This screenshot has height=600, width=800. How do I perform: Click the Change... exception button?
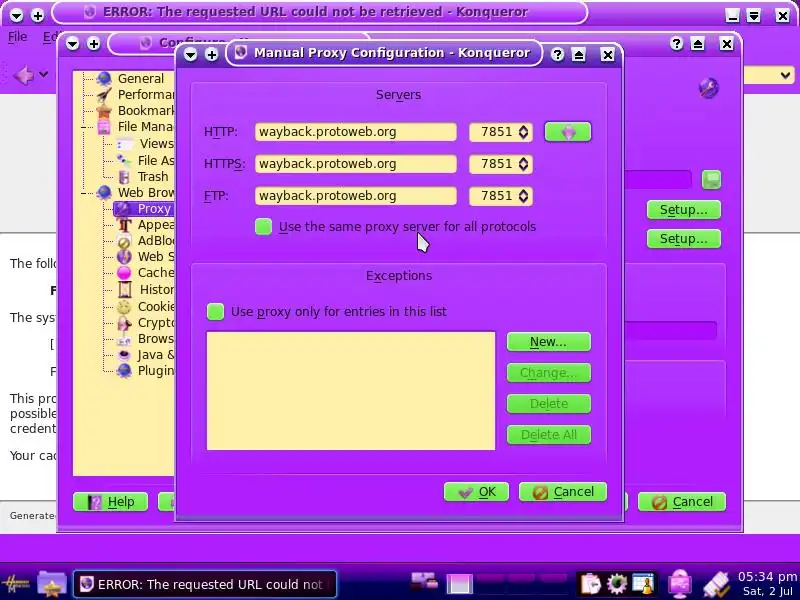pyautogui.click(x=548, y=373)
